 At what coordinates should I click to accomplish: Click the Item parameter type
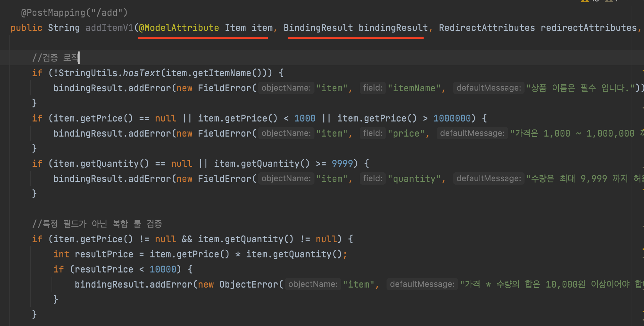[235, 28]
